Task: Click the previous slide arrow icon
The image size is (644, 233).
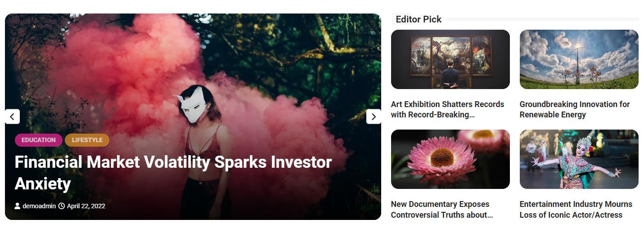Action: 12,116
